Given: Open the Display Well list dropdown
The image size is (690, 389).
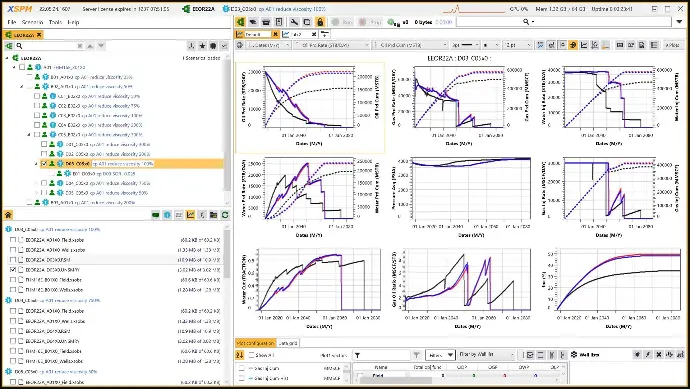Looking at the screenshot, I should click(x=486, y=355).
